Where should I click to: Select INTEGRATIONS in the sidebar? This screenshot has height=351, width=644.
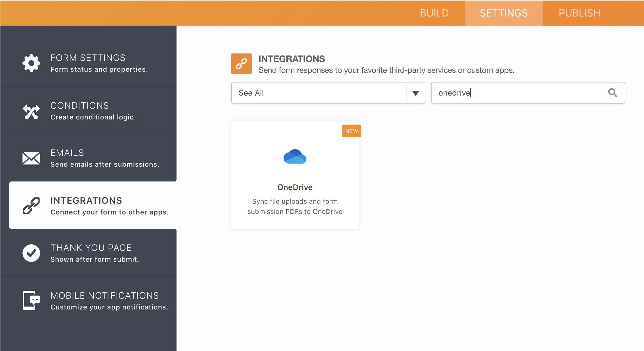[93, 205]
